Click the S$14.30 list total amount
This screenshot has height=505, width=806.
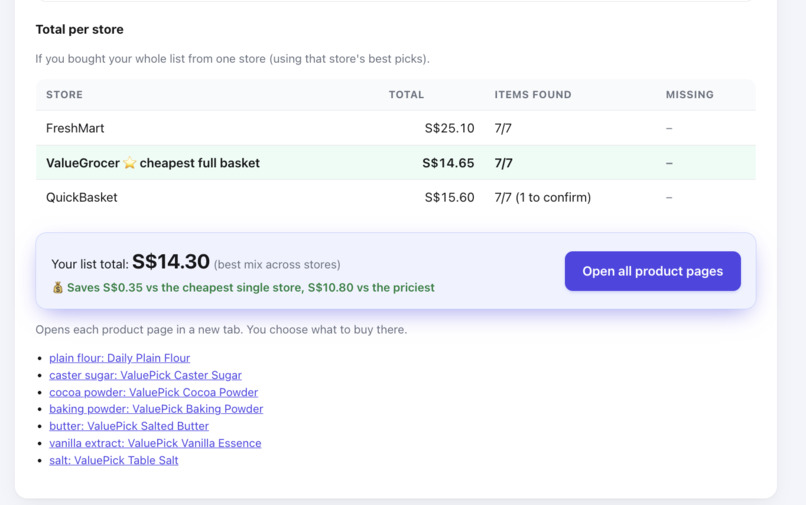tap(171, 262)
